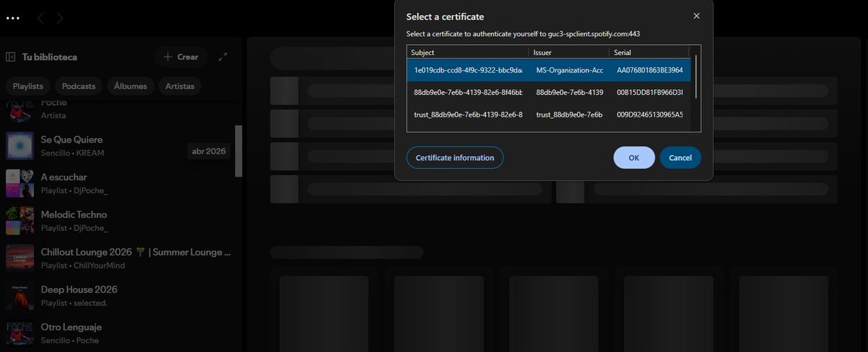Click the Issuer column header
The image size is (868, 352).
tap(570, 52)
